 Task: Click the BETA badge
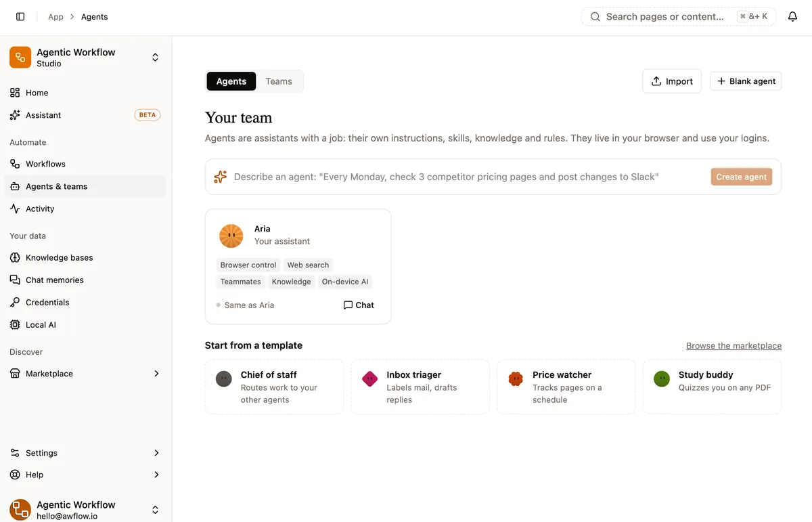[x=148, y=115]
